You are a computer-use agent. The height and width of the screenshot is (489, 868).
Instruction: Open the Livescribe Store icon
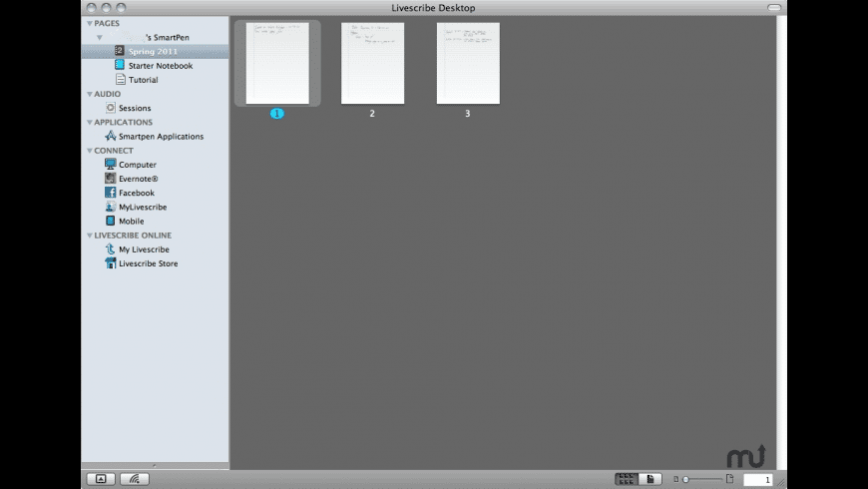pos(110,263)
